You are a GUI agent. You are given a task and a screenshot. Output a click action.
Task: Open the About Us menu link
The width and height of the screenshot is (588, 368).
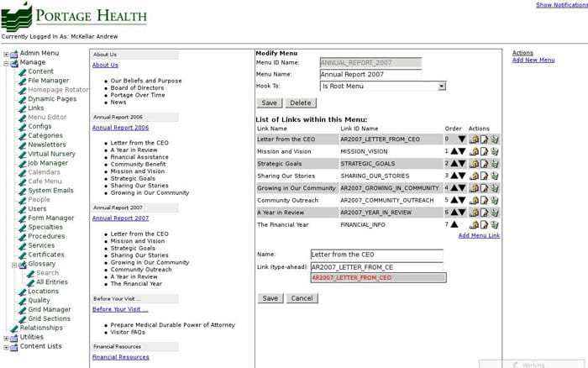105,65
